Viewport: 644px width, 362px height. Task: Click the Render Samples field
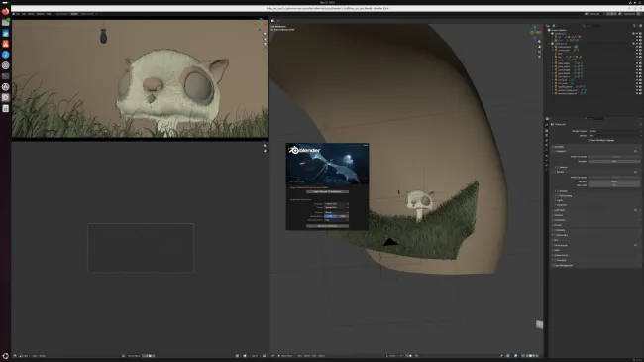pyautogui.click(x=614, y=181)
